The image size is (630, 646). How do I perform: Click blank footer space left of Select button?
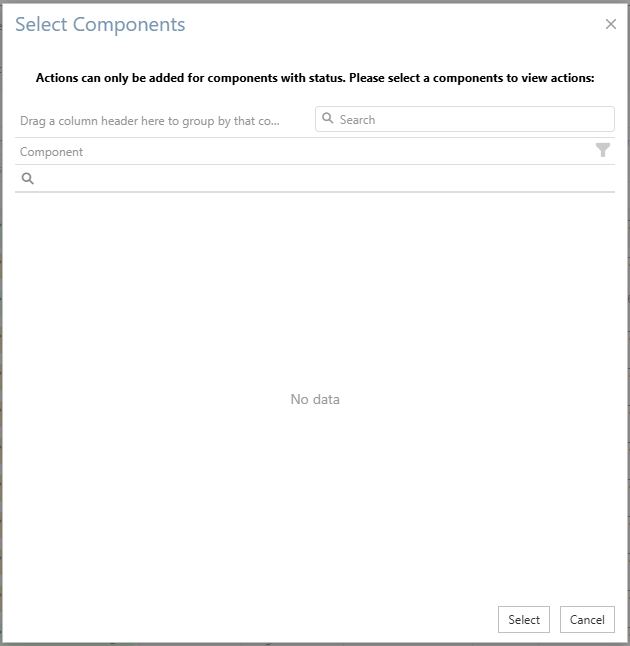(x=250, y=619)
